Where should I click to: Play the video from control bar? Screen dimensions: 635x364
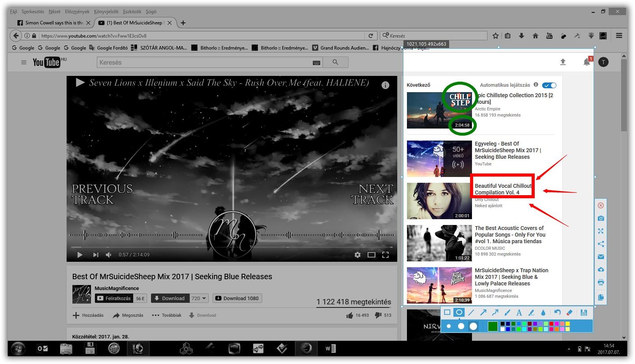pyautogui.click(x=80, y=255)
